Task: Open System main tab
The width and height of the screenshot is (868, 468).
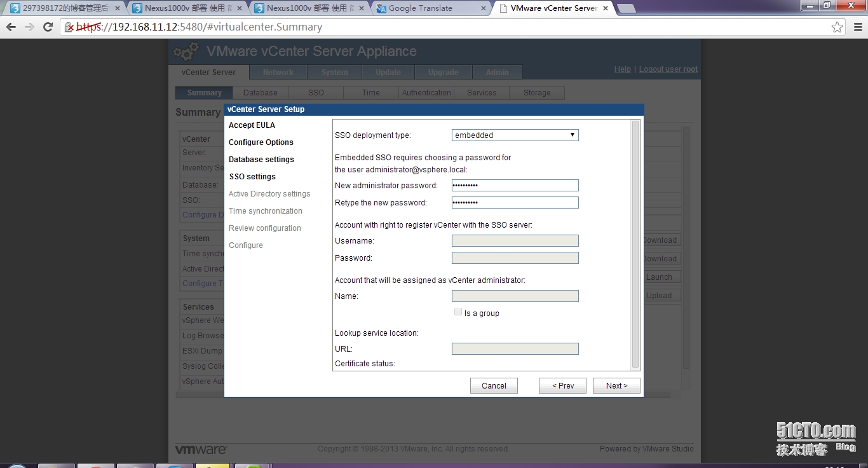Action: coord(335,72)
